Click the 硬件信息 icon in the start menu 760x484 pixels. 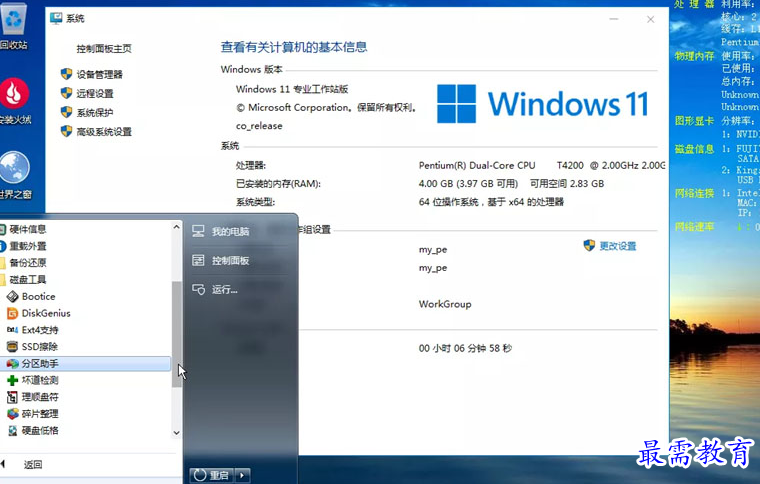pos(2,229)
